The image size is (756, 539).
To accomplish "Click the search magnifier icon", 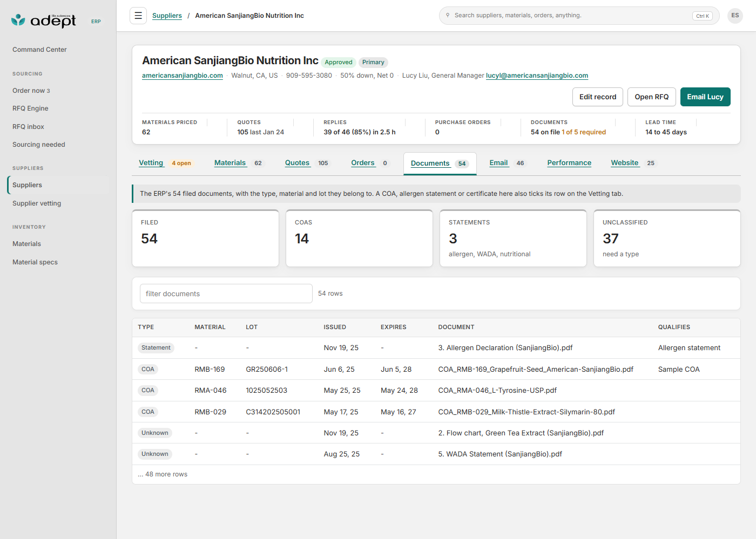I will 448,15.
